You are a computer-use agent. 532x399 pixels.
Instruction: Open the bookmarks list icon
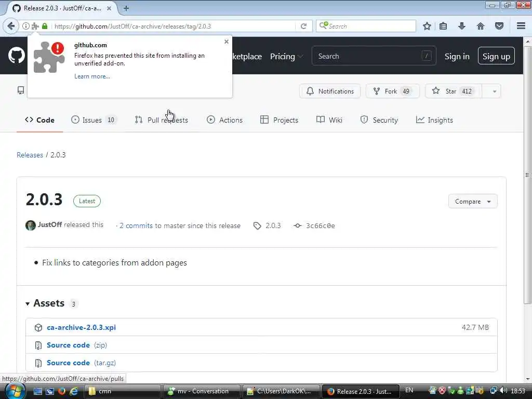click(443, 26)
